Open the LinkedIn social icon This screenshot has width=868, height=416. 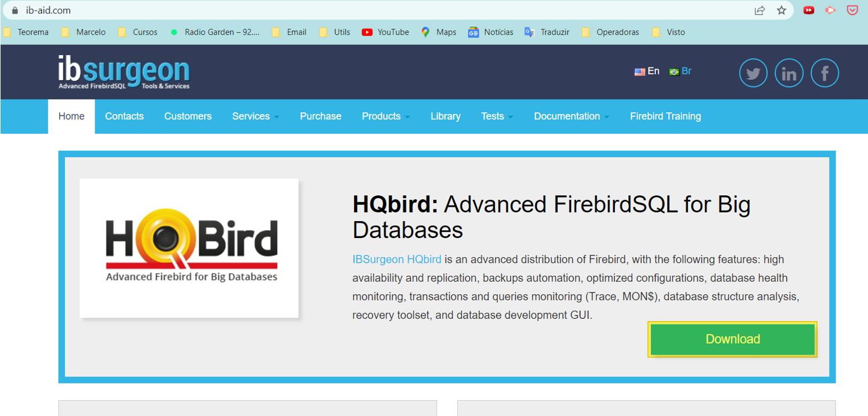(789, 74)
